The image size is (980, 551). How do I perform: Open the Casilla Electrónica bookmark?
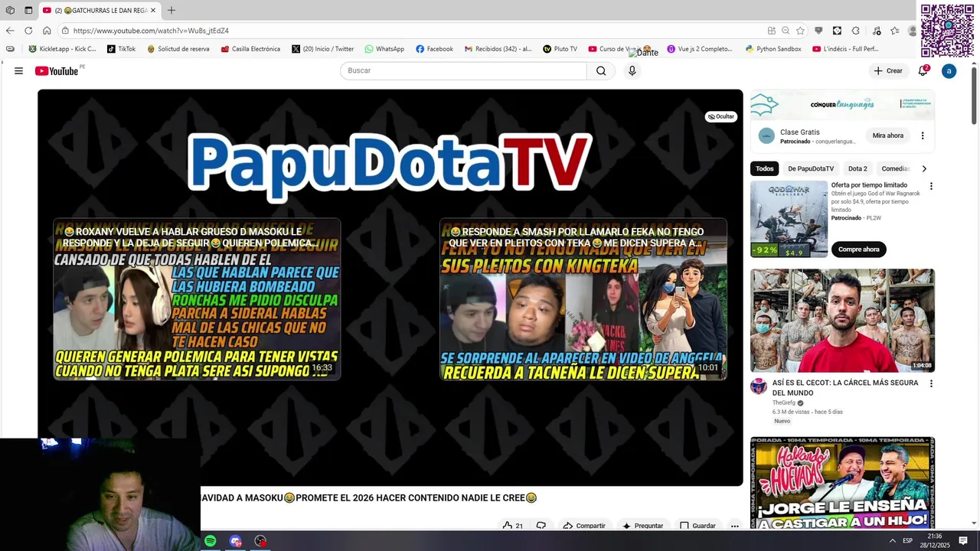(250, 49)
